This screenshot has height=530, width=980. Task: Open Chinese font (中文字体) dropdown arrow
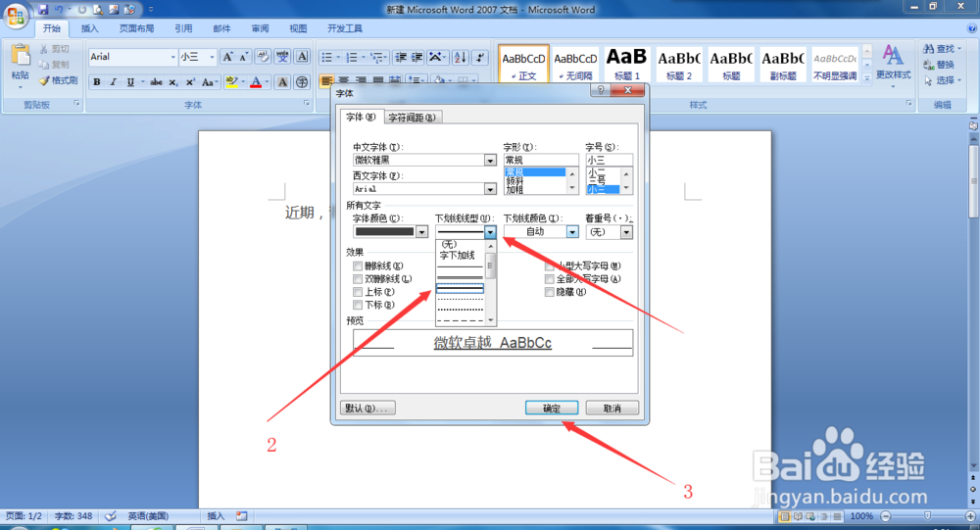click(491, 160)
